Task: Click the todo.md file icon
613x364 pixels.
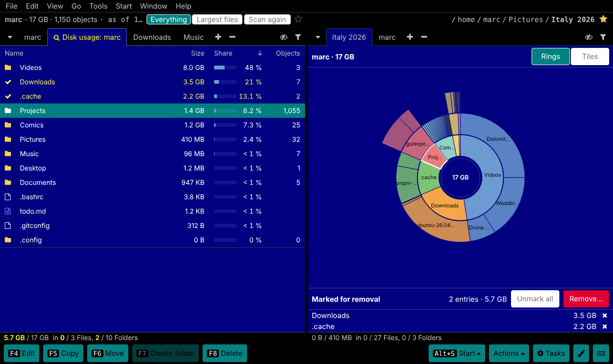Action: 8,211
